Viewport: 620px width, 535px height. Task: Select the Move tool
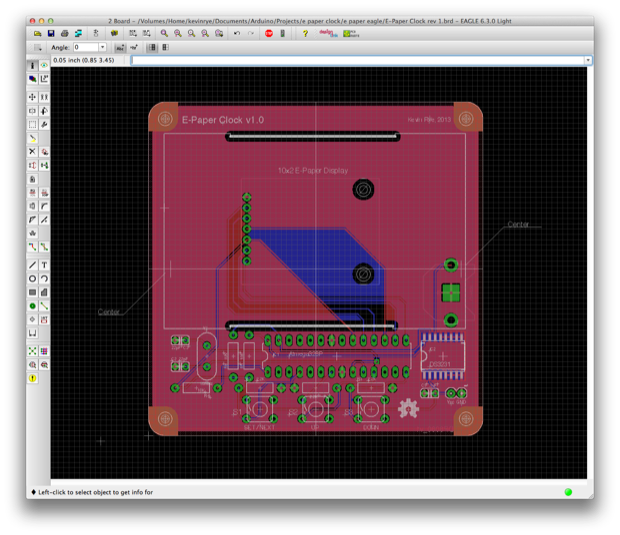(32, 97)
